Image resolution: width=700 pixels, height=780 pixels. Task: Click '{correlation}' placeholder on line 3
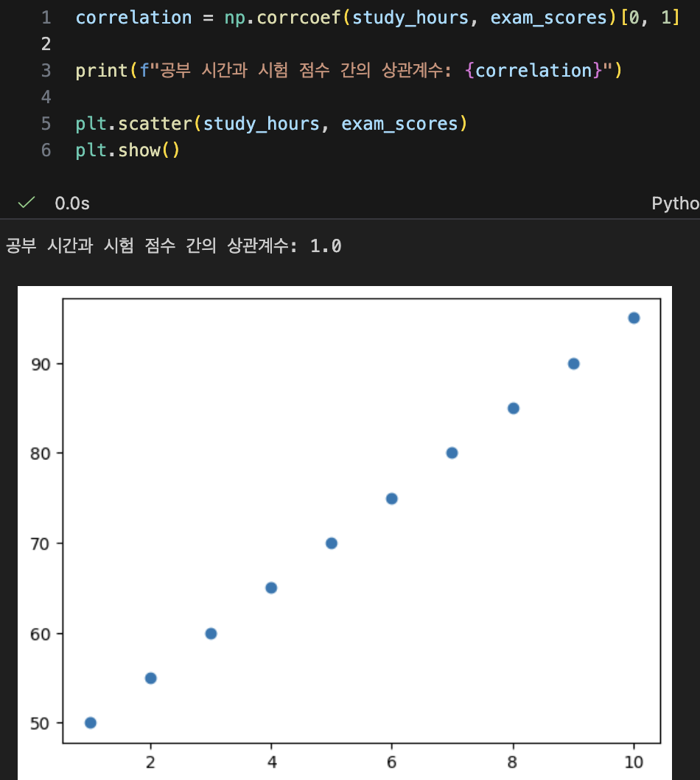tap(533, 71)
